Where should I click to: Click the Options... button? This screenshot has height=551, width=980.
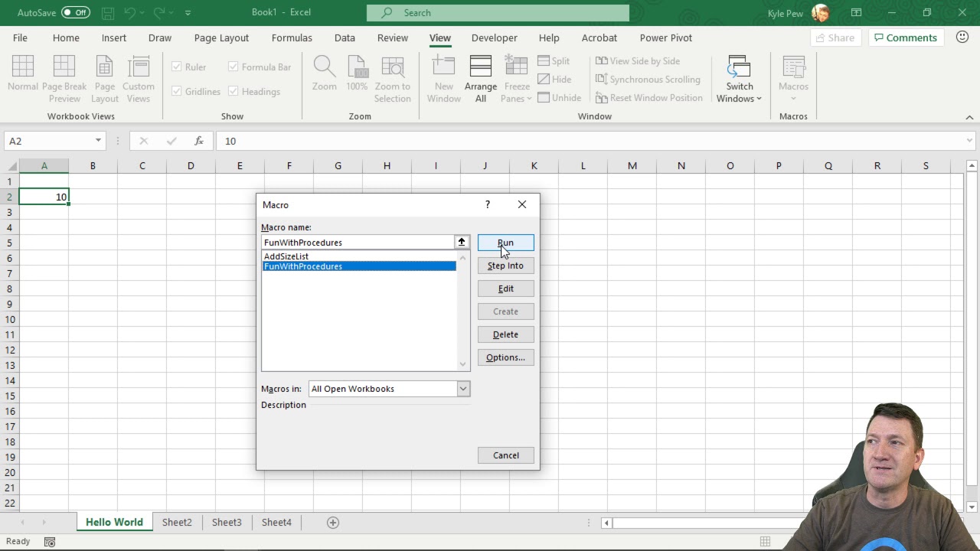coord(505,357)
